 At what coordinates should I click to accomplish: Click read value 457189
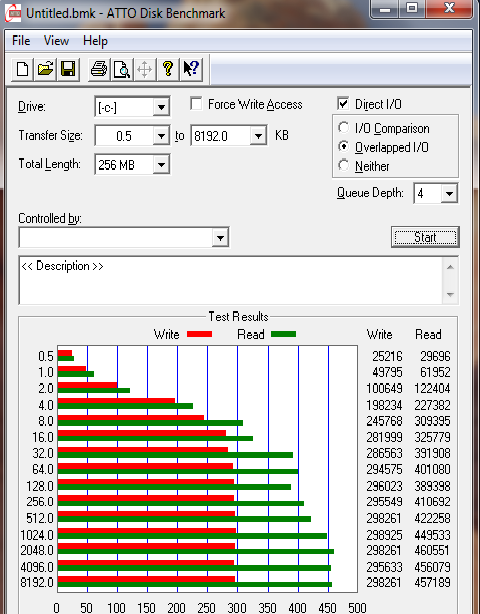coord(432,582)
